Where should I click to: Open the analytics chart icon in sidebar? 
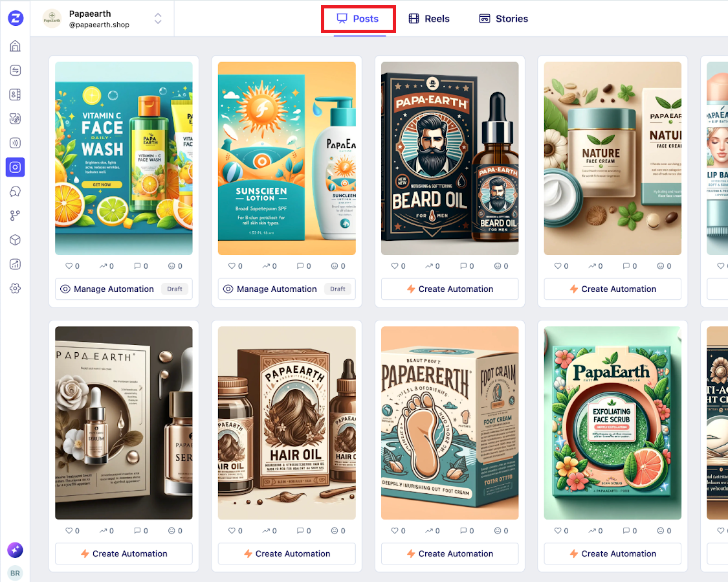pos(16,264)
